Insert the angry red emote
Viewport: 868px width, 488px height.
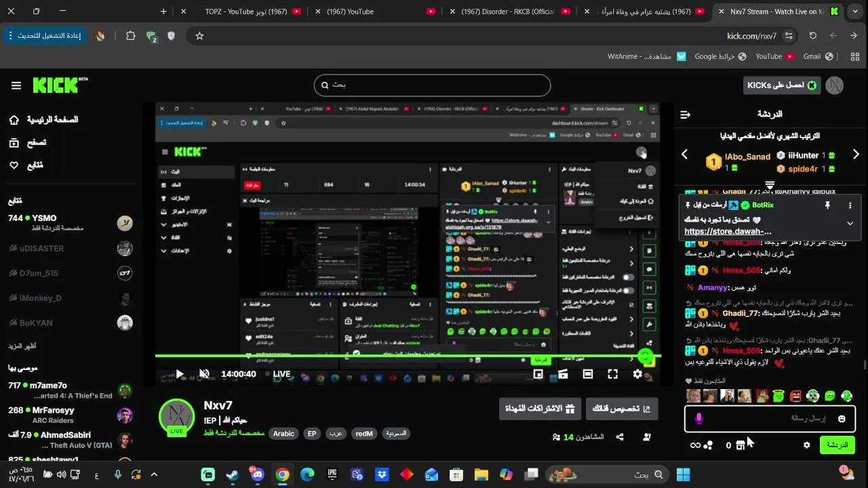tap(795, 396)
